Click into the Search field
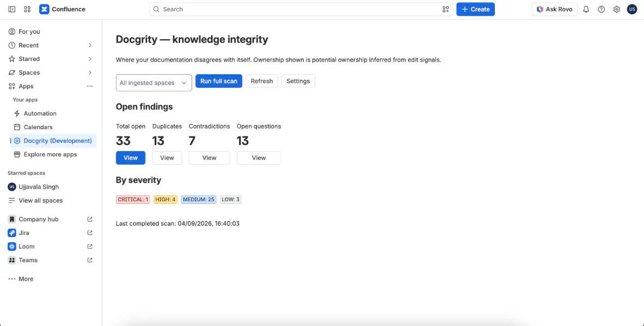 300,9
